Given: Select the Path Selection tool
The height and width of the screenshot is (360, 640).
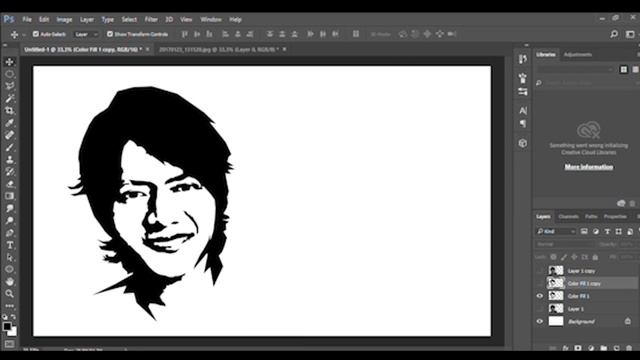Looking at the screenshot, I should [x=9, y=258].
